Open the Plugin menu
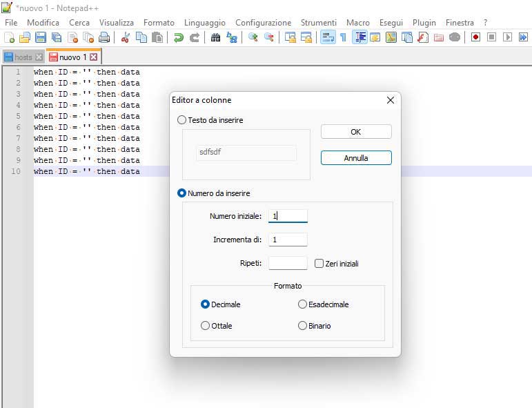Viewport: 532px width, 408px height. coord(424,23)
